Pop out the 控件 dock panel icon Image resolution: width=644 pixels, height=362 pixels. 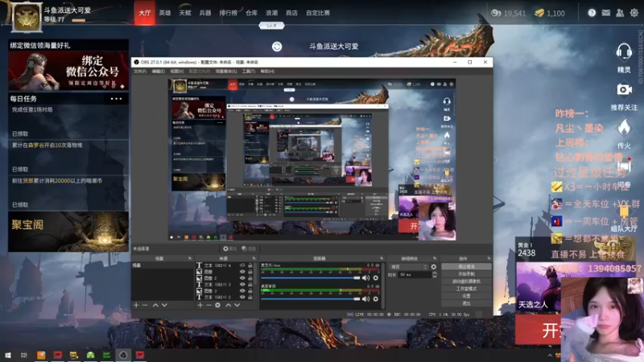(x=489, y=258)
